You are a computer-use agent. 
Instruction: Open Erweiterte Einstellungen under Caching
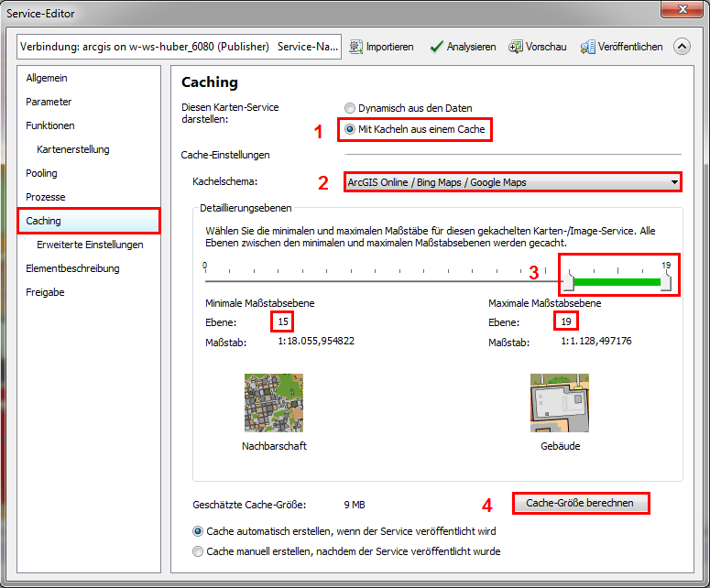[89, 245]
